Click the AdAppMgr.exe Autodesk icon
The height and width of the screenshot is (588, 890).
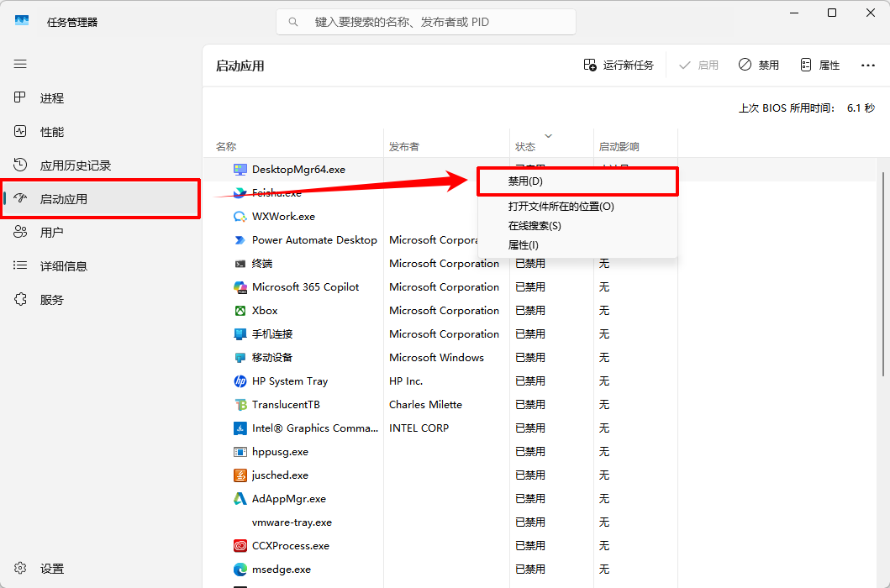(240, 499)
